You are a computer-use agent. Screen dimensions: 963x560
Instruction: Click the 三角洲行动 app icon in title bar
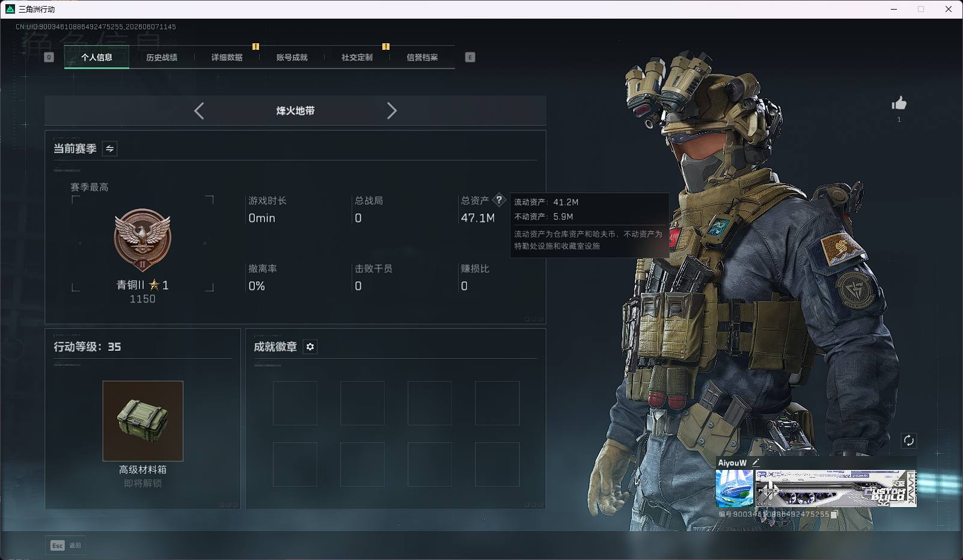point(10,9)
